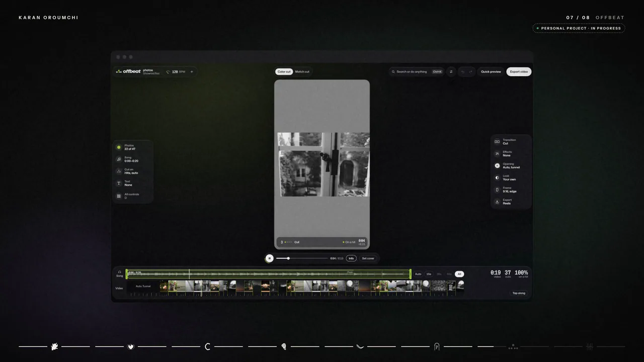Click the offbeat logo icon
Image resolution: width=644 pixels, height=362 pixels.
(x=119, y=71)
